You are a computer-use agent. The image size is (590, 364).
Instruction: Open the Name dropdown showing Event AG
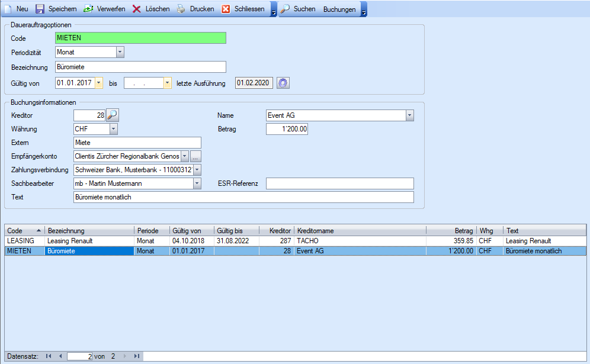409,115
